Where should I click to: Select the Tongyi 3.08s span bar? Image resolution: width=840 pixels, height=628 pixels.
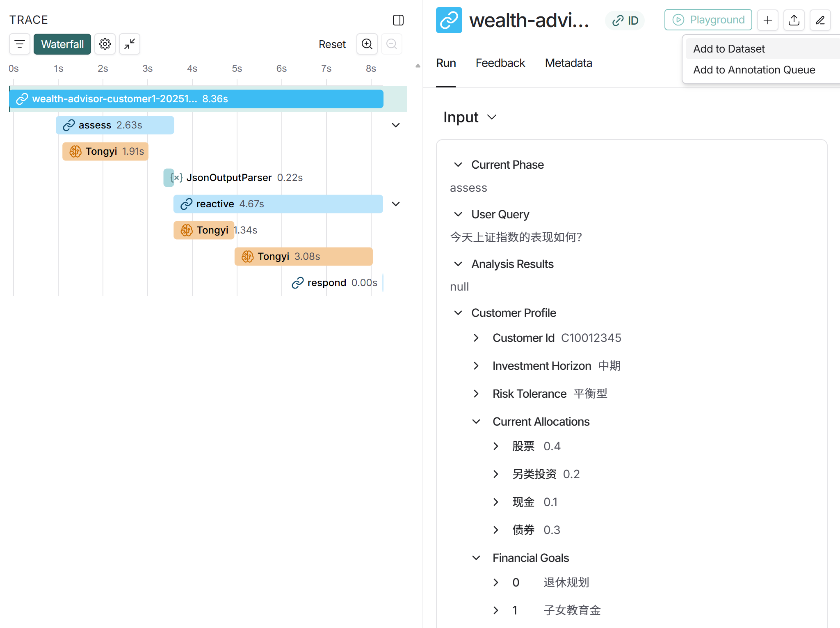tap(304, 257)
